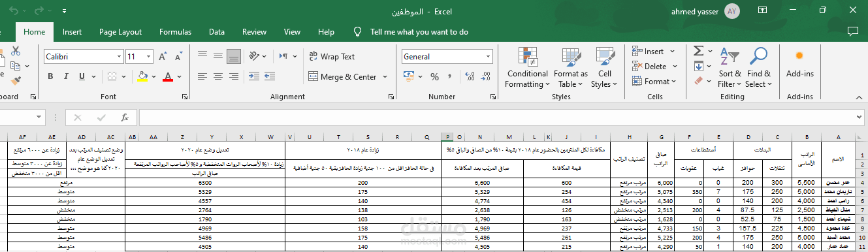Open Find & Select menu
The height and width of the screenshot is (252, 868).
point(759,68)
